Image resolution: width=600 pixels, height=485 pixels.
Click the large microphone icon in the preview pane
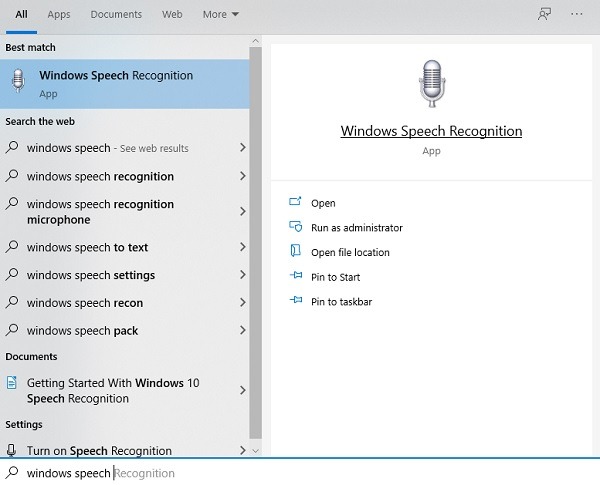click(432, 83)
